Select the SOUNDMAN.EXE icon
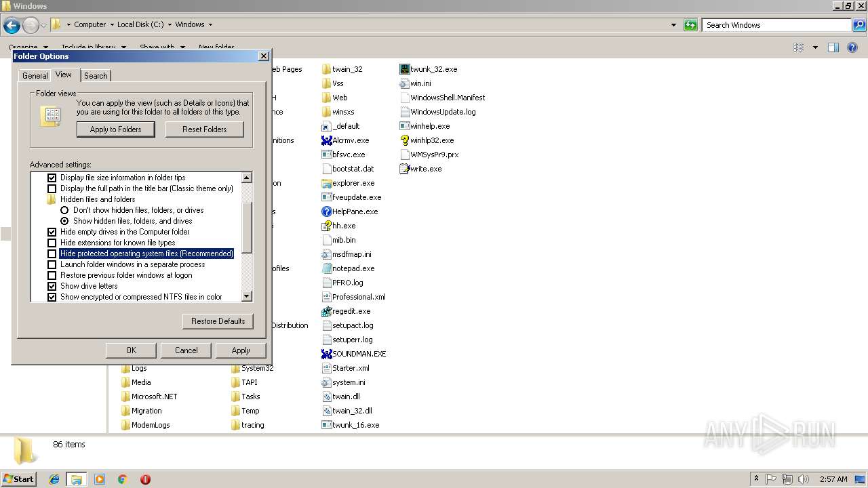The height and width of the screenshot is (488, 868). coord(327,354)
